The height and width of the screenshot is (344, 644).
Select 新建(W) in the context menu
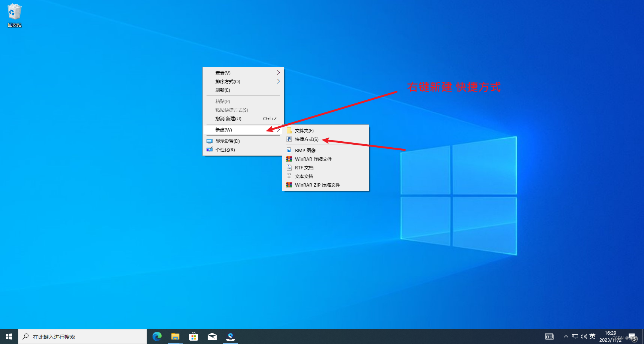pyautogui.click(x=243, y=130)
